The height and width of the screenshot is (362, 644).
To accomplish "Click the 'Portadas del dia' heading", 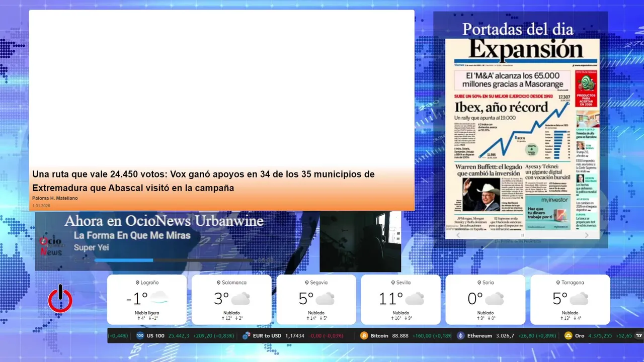I will point(518,29).
